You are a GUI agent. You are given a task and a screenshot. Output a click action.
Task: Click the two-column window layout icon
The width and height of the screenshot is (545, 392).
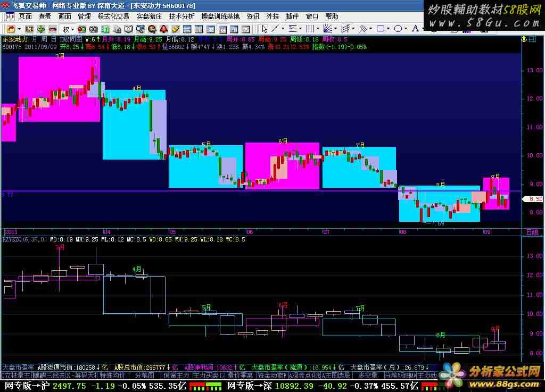click(199, 29)
